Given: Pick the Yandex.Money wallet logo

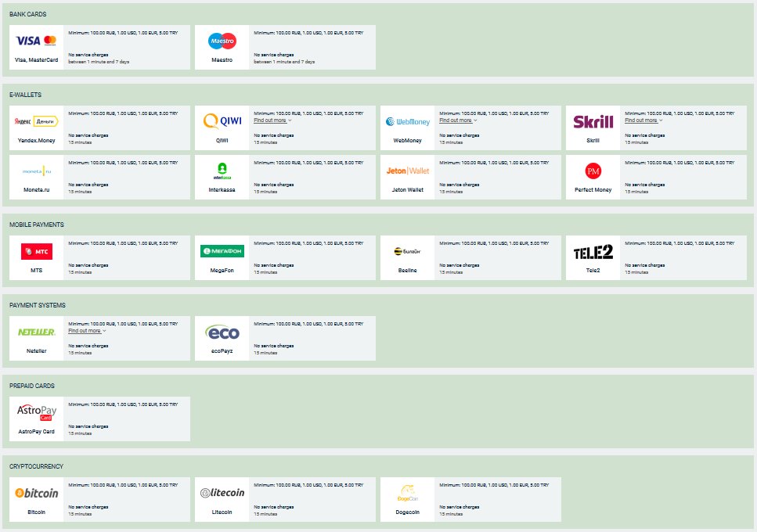Looking at the screenshot, I should pyautogui.click(x=36, y=121).
